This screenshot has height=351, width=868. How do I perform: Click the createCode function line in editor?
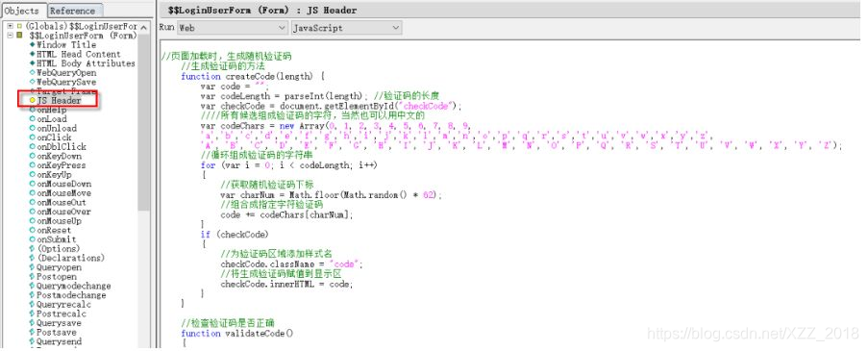(252, 76)
